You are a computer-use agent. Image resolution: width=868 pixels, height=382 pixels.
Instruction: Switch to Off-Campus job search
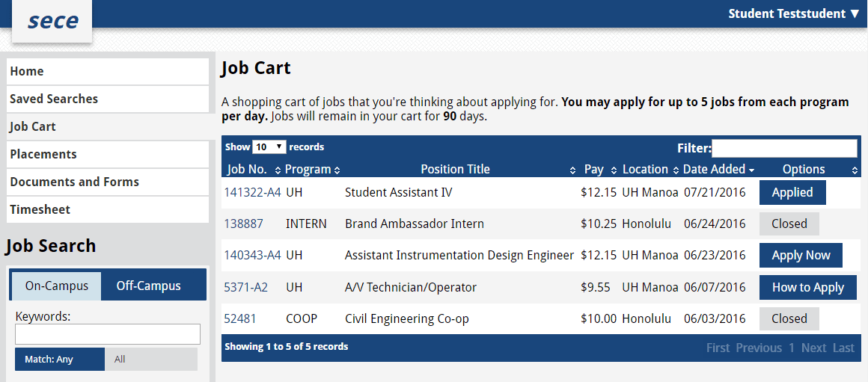148,286
